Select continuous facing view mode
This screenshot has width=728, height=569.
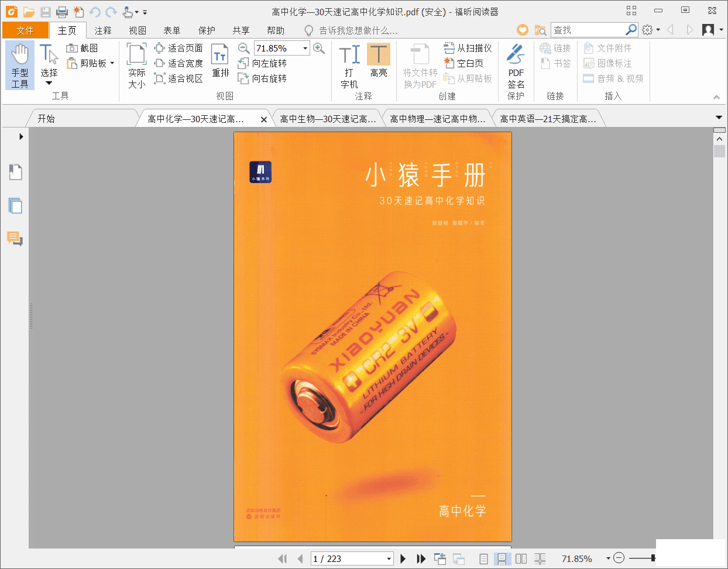(540, 558)
